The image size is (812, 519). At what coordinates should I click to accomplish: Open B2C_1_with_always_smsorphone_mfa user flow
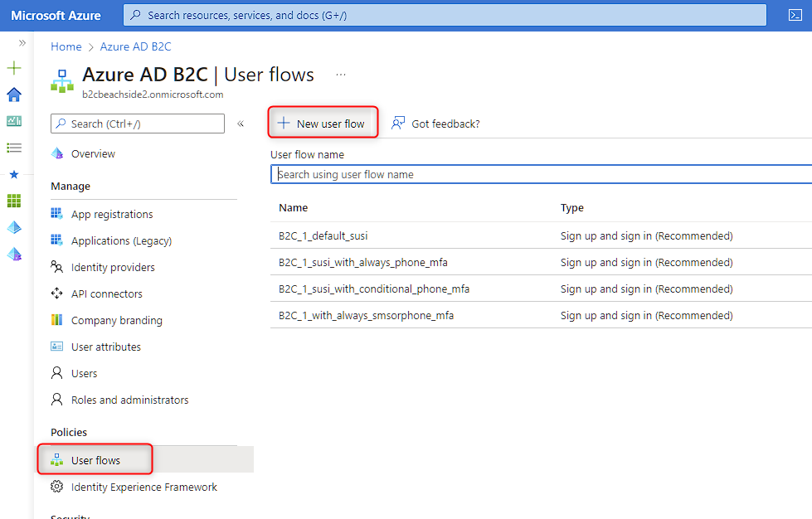tap(366, 315)
